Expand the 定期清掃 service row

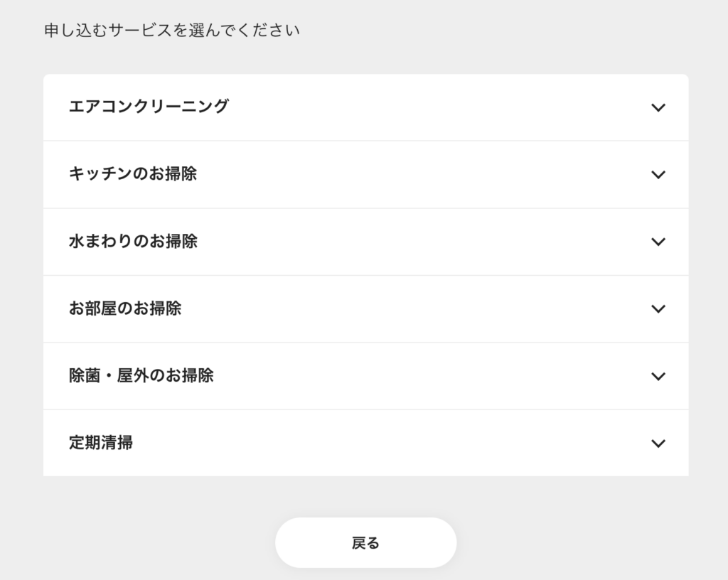[x=366, y=443]
